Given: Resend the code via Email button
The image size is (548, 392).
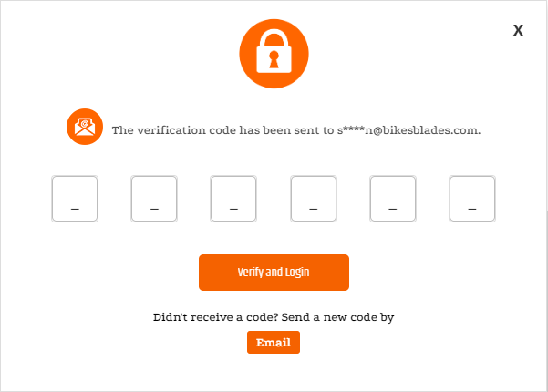Looking at the screenshot, I should tap(274, 343).
